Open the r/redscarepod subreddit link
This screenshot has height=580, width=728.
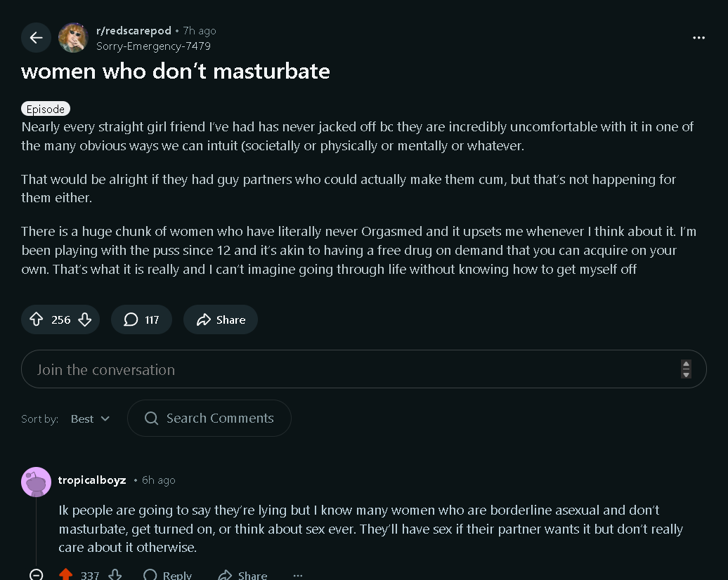tap(134, 31)
